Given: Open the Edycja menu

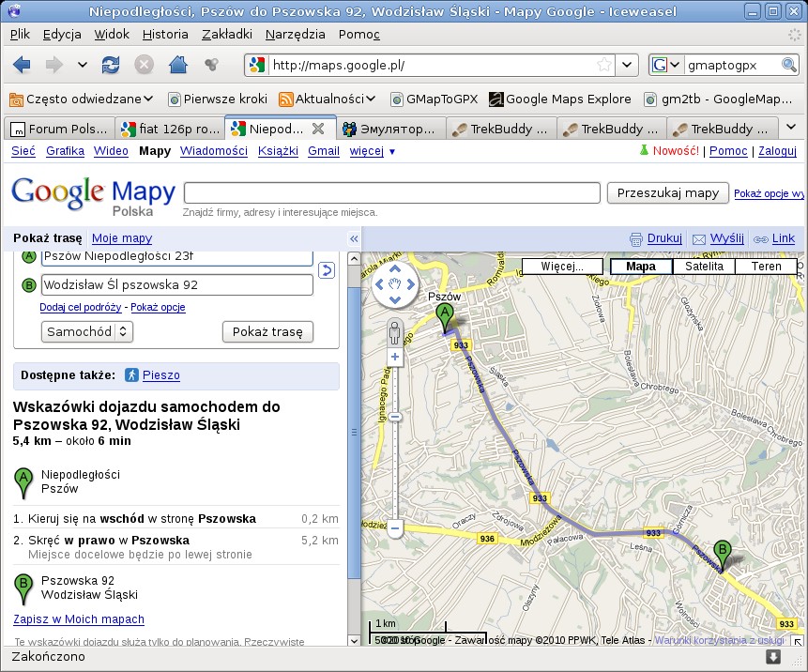Looking at the screenshot, I should pyautogui.click(x=62, y=35).
